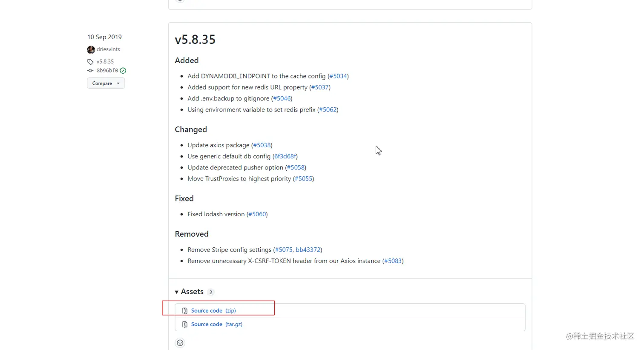Click the driesvints avatar image
The image size is (644, 350).
click(x=91, y=50)
